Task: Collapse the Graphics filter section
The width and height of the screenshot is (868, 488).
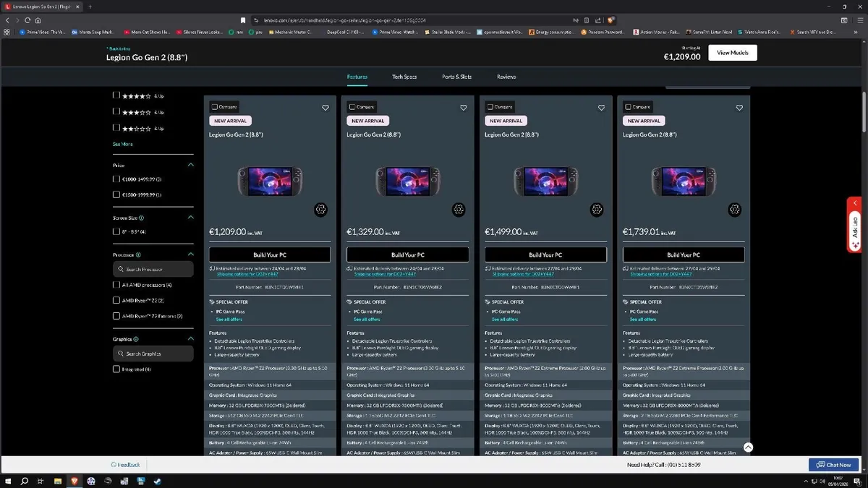Action: tap(191, 339)
